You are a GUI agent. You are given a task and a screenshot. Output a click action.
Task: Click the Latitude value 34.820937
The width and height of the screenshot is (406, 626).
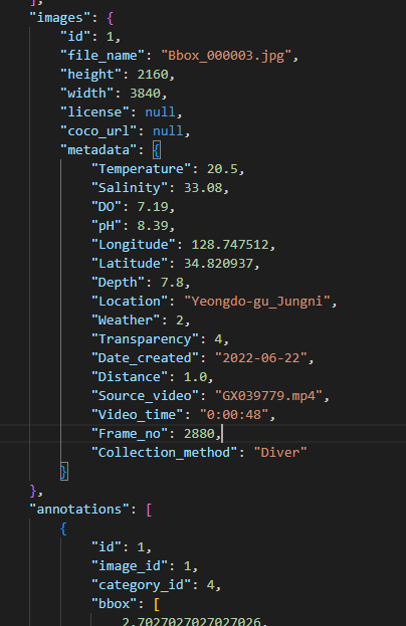[218, 263]
